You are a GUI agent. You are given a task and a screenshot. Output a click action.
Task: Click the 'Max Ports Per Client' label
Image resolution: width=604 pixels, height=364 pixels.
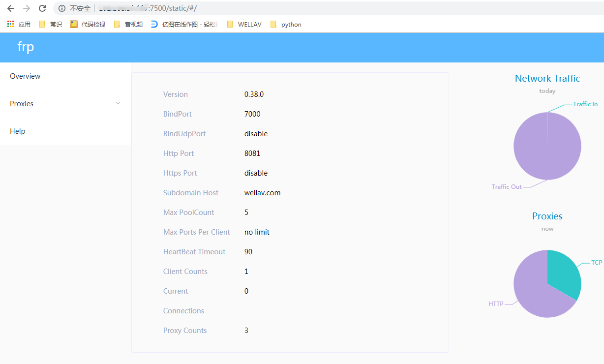[x=197, y=232]
